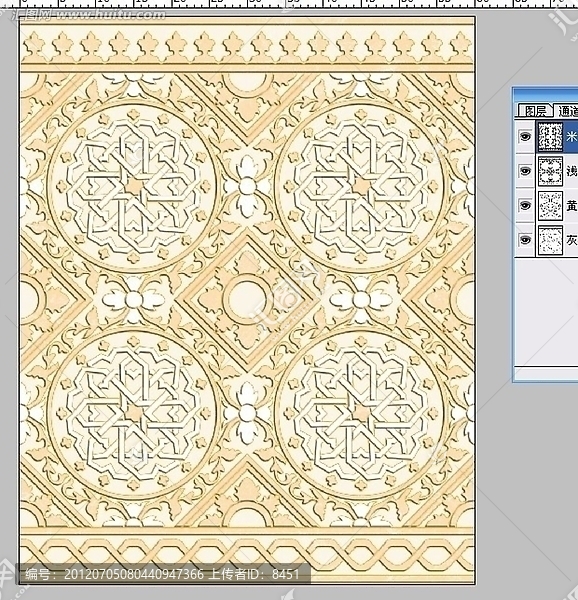
Task: Select the 灰 layer thumbnail
Action: [x=550, y=240]
